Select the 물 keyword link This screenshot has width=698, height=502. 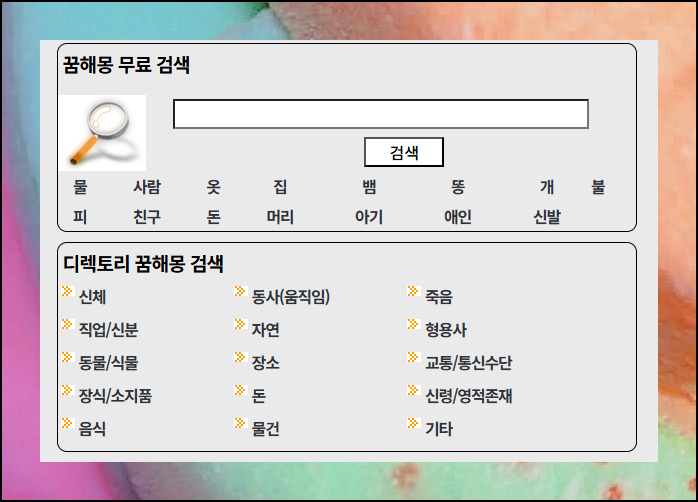click(x=80, y=187)
